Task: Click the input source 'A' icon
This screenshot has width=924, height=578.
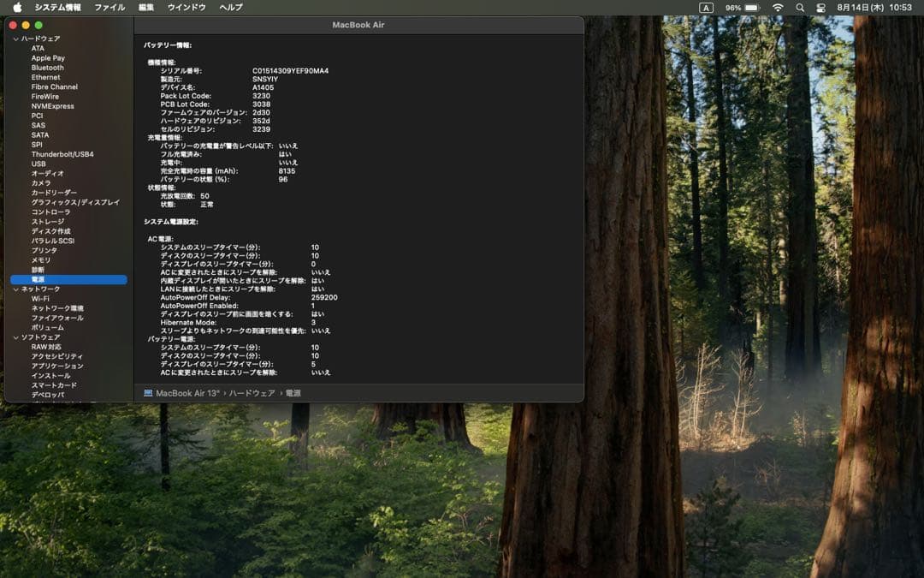Action: [x=706, y=7]
